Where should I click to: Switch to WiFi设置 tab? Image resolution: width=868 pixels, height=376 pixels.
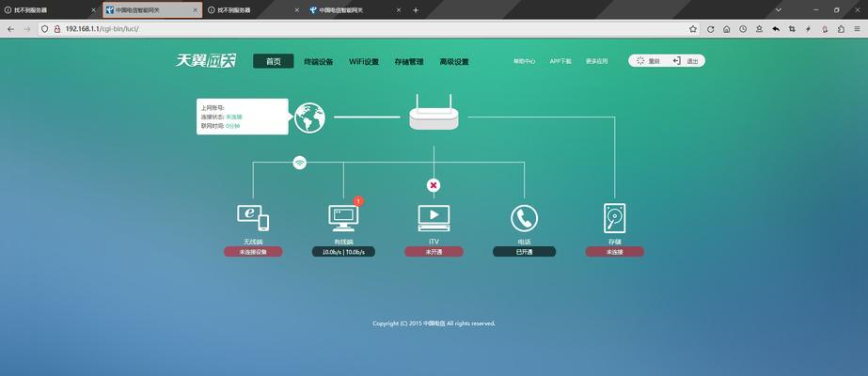[x=364, y=62]
